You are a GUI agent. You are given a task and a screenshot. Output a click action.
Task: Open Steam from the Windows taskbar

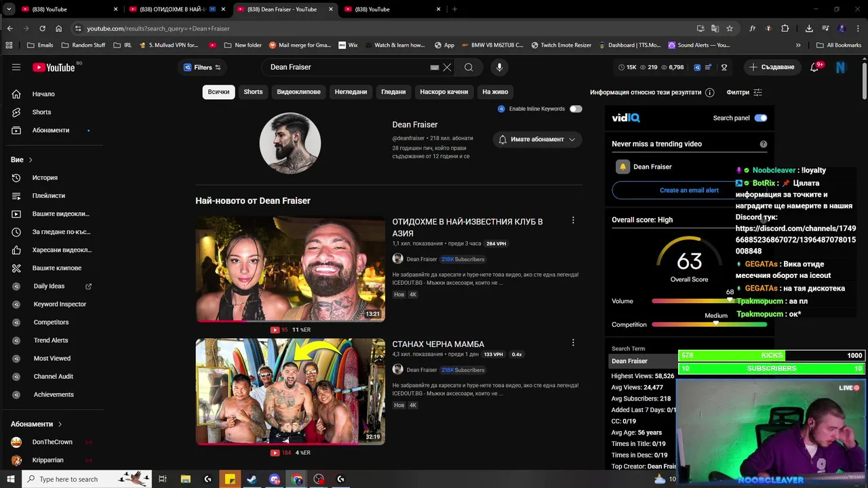pos(252,479)
